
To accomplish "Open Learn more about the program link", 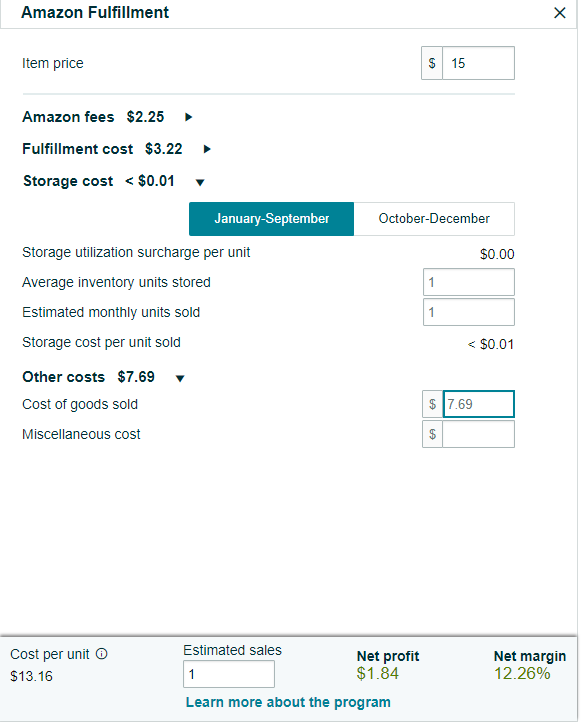I will click(x=288, y=702).
